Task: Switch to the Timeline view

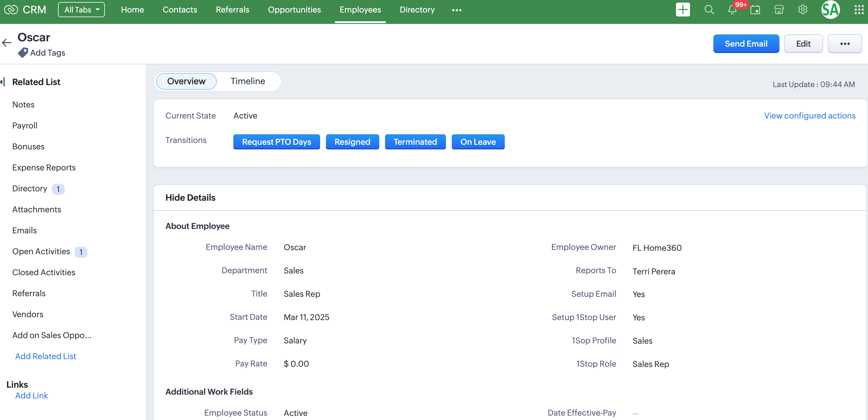Action: (248, 81)
